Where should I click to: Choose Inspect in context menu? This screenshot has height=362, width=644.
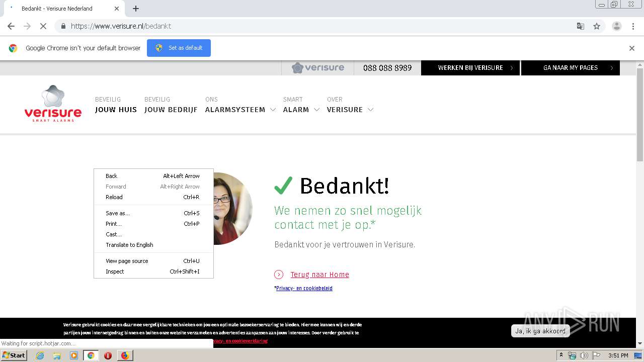pos(153,271)
